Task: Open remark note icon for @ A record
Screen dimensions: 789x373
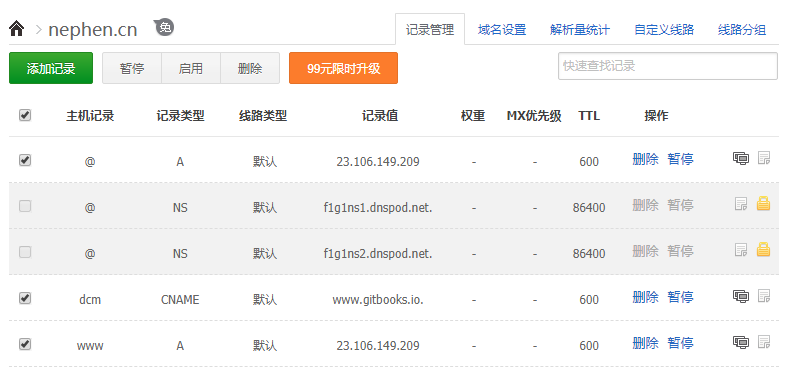Action: (x=764, y=159)
